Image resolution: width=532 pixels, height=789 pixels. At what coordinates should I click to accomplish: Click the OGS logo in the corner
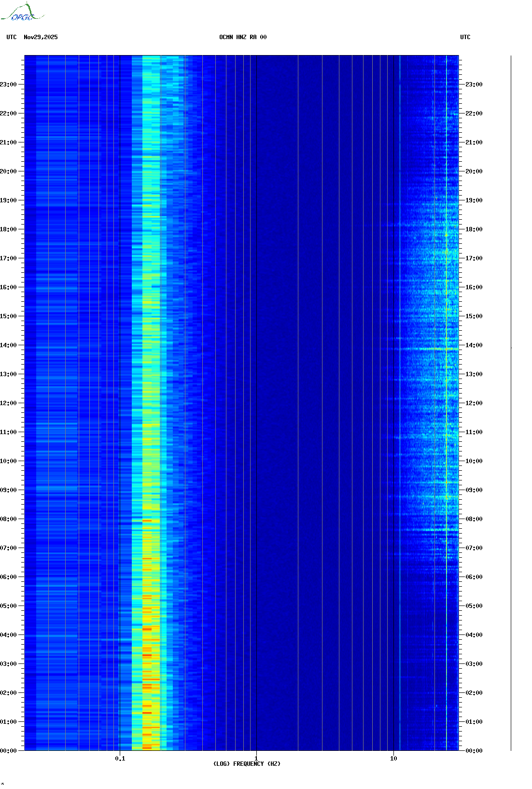pyautogui.click(x=22, y=13)
